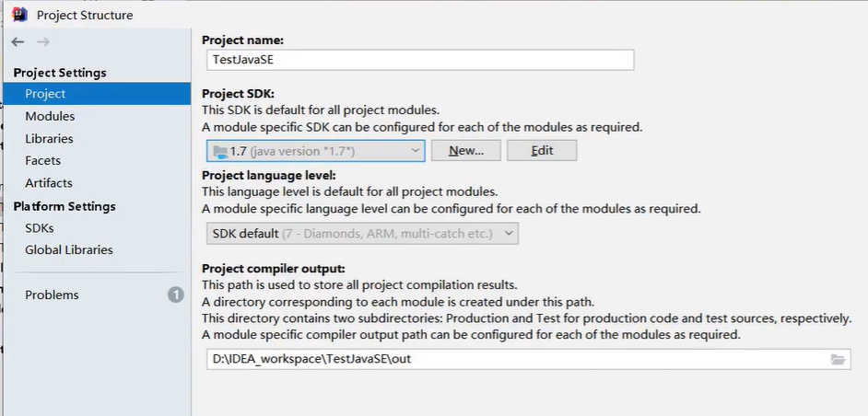The width and height of the screenshot is (868, 416).
Task: Click the back navigation arrow
Action: click(x=18, y=42)
